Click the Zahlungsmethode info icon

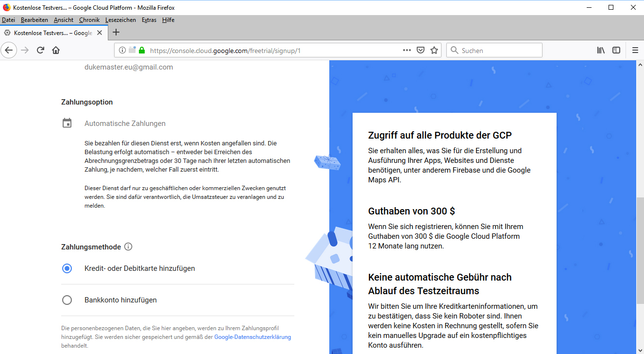(x=128, y=247)
